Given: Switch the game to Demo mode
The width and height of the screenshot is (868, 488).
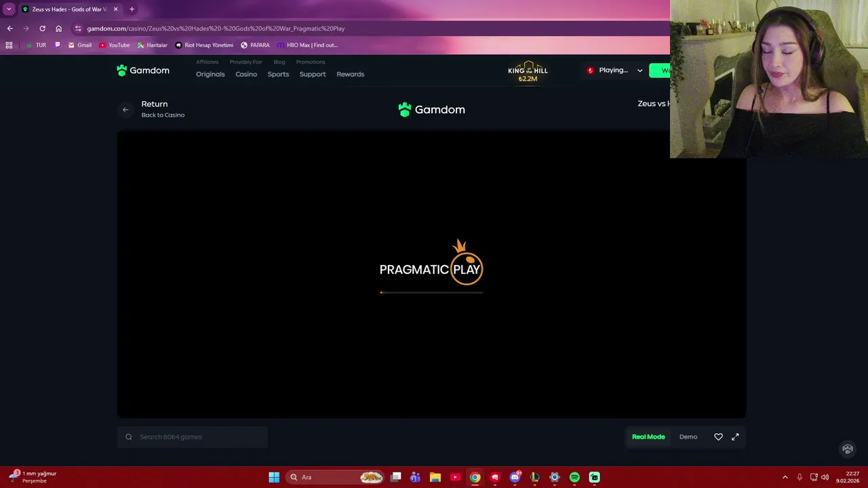Looking at the screenshot, I should click(688, 437).
